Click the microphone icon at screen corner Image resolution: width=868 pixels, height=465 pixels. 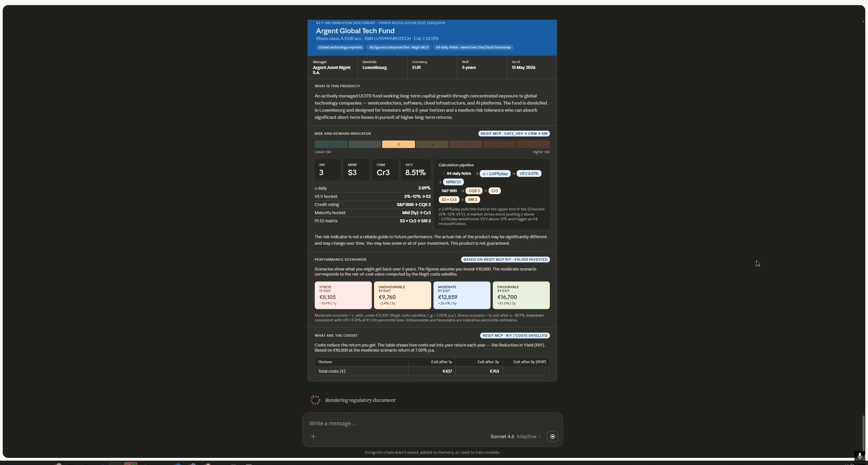860,456
